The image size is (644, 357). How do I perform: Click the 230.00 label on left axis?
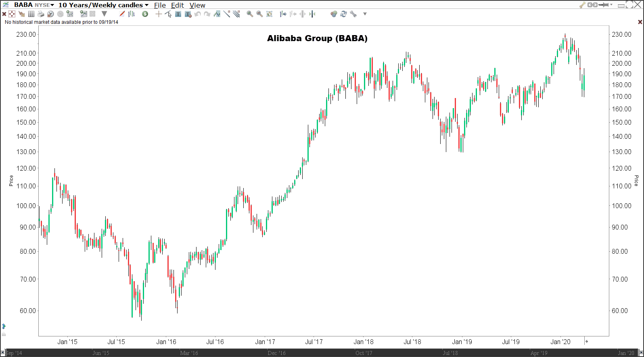point(26,34)
